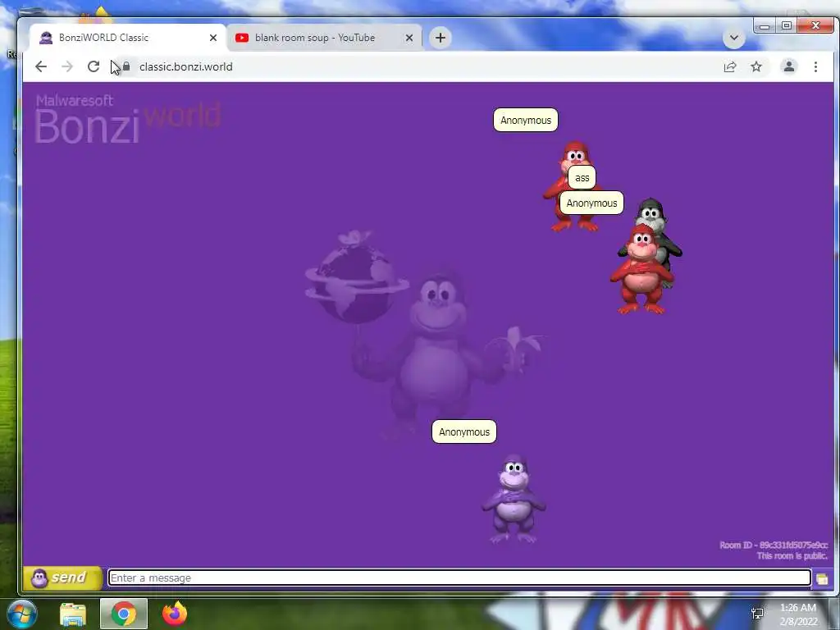This screenshot has width=840, height=630.
Task: Click the network tray icon
Action: (757, 613)
